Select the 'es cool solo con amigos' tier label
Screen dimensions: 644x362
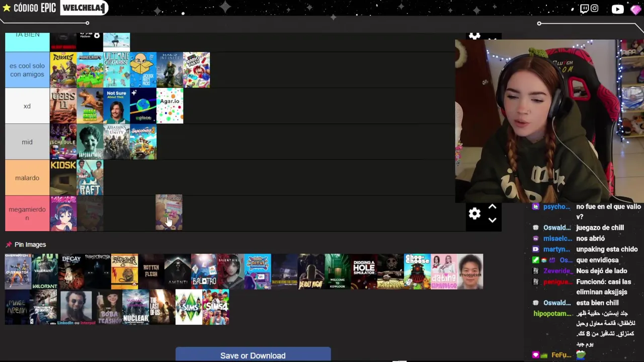tap(27, 70)
